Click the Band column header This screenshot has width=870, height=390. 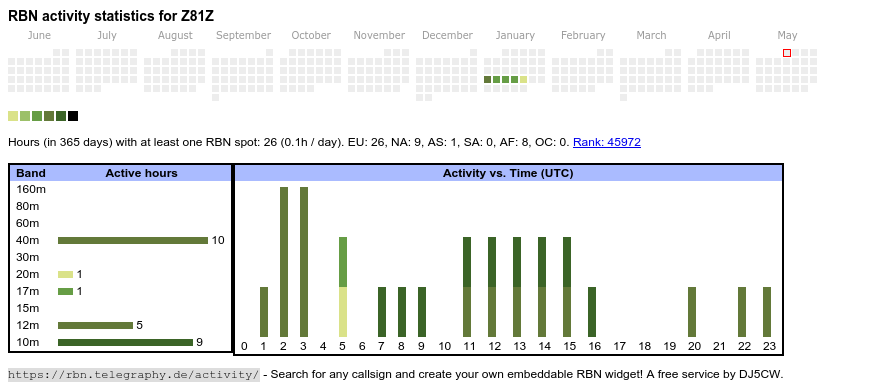click(31, 173)
